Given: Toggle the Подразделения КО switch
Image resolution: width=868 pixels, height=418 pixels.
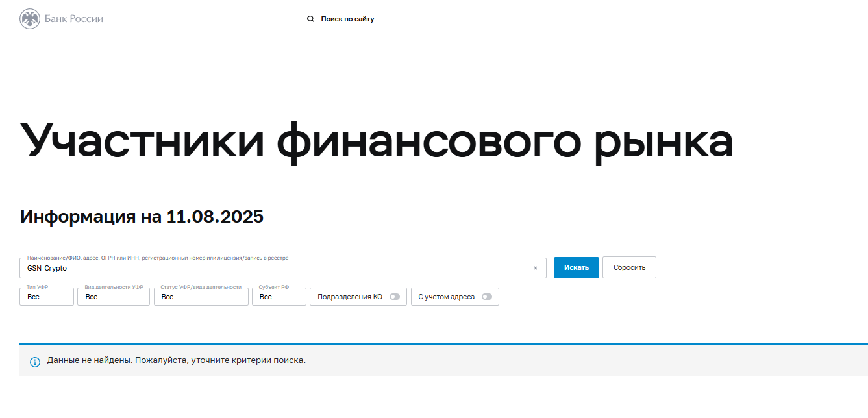Looking at the screenshot, I should tap(395, 297).
